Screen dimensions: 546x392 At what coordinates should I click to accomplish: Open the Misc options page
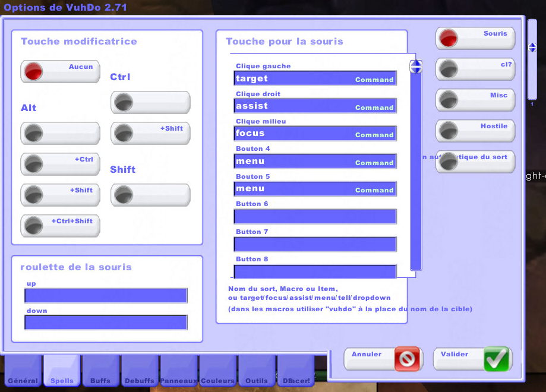click(475, 100)
